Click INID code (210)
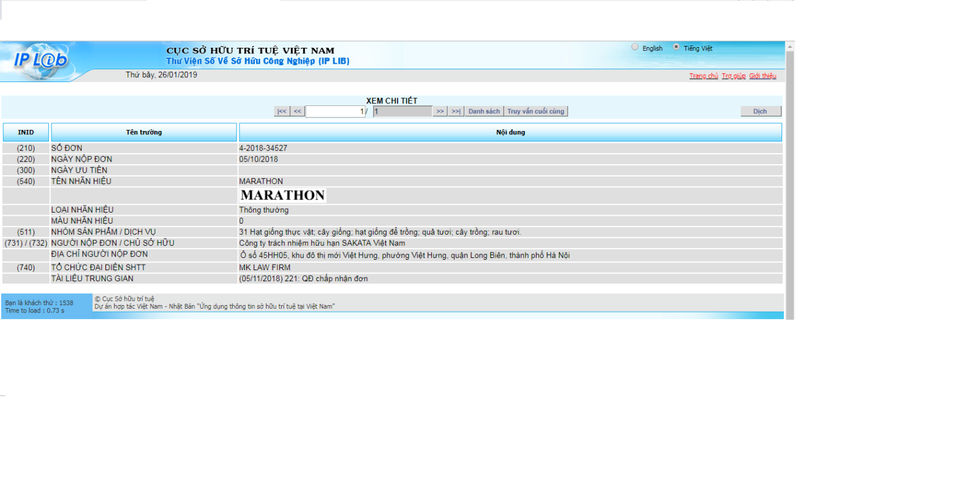Viewport: 980px width, 495px height. pyautogui.click(x=26, y=148)
